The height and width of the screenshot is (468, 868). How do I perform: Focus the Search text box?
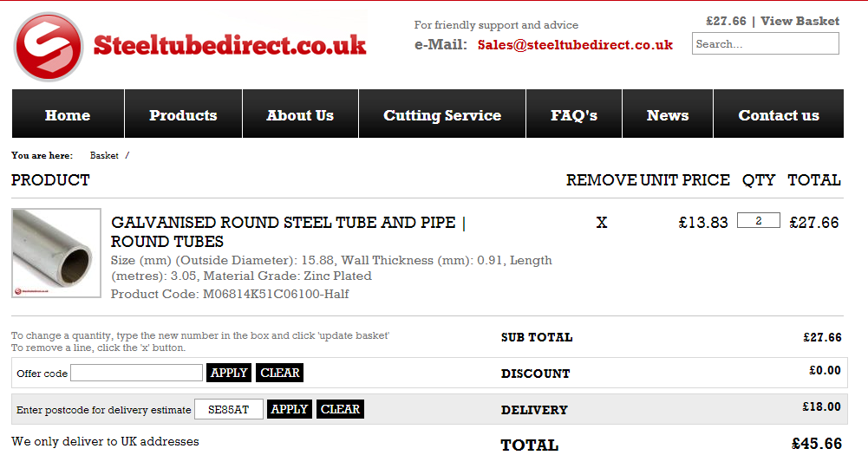pos(765,43)
